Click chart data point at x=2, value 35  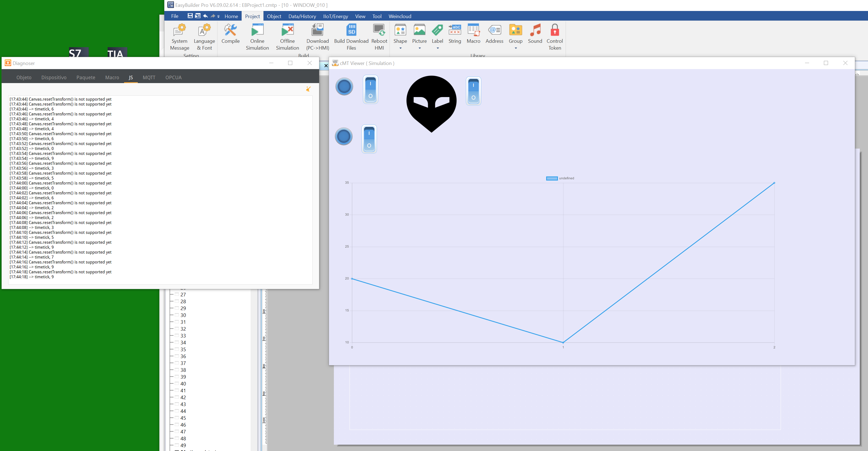point(774,183)
